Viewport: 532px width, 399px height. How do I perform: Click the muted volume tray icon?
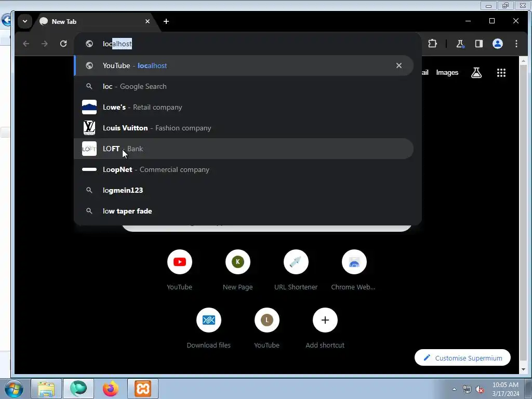pos(480,389)
